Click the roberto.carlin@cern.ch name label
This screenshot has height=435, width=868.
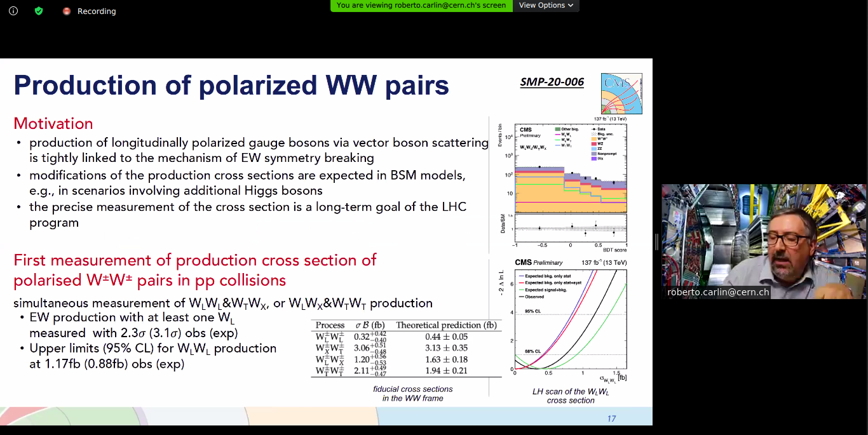(x=718, y=292)
